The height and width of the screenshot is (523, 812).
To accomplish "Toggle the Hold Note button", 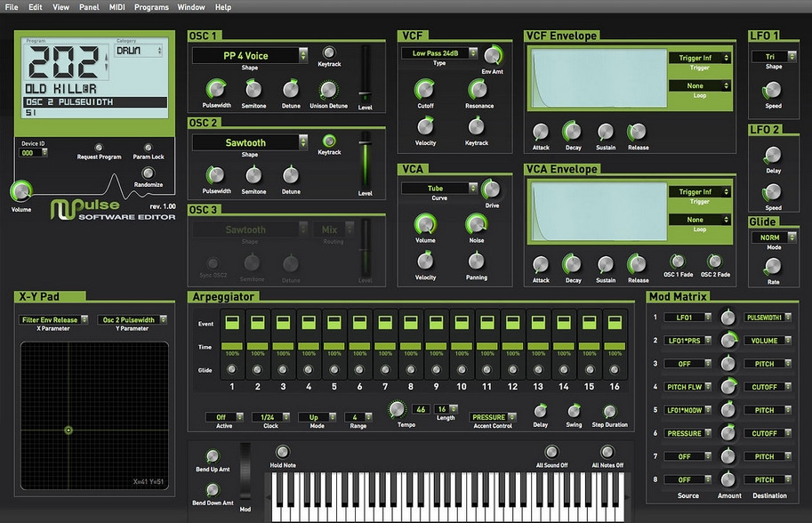I will [283, 452].
